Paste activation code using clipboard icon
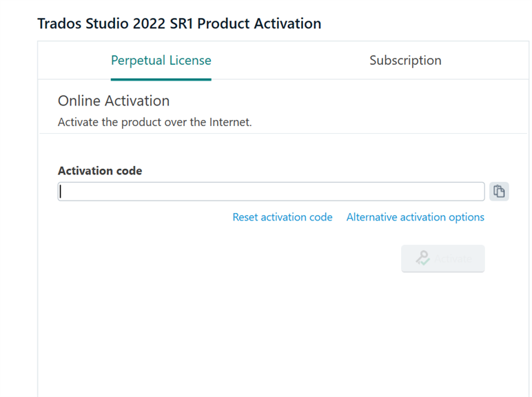 pos(499,192)
